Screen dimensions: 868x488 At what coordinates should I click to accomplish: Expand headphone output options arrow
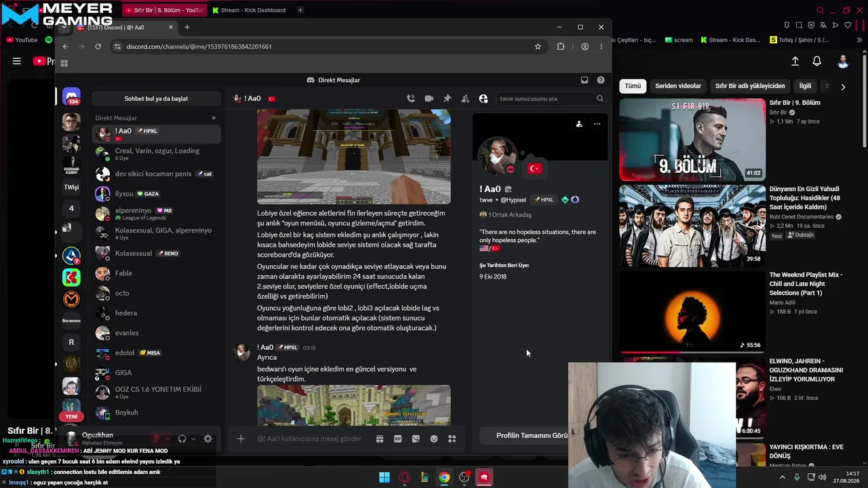coord(193,439)
